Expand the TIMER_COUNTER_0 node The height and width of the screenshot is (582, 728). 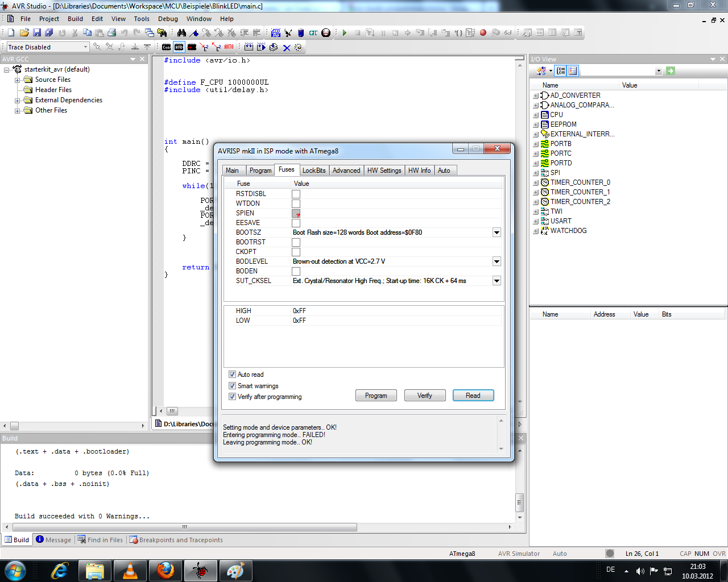pos(536,183)
